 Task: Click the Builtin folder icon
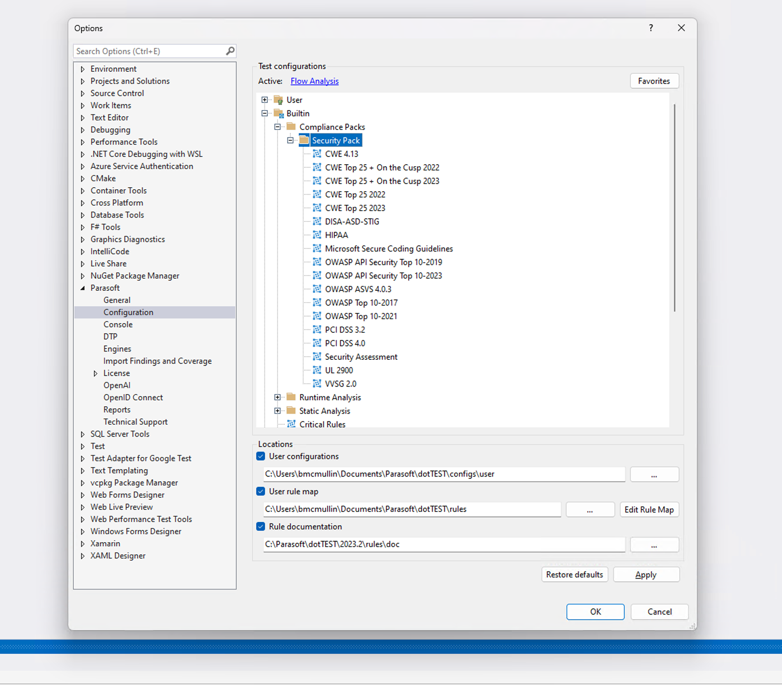tap(279, 113)
